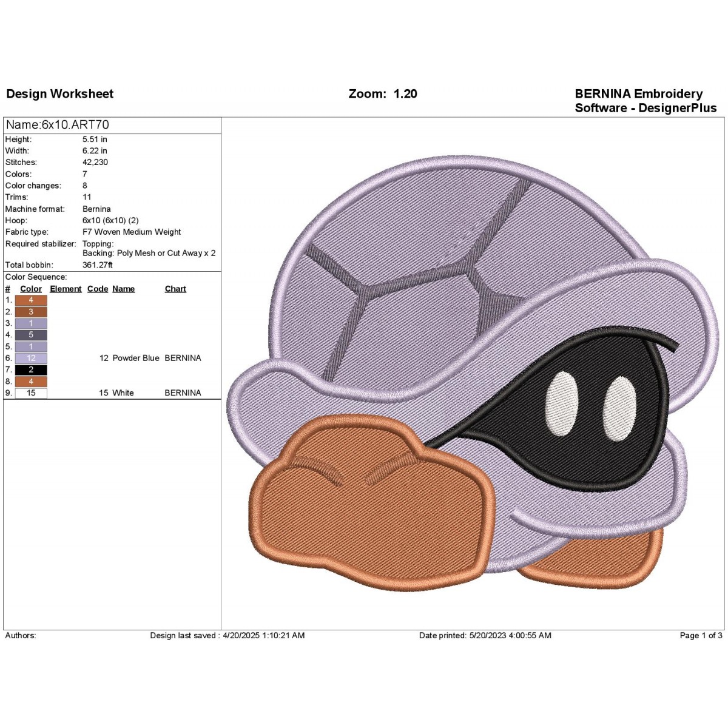Select the stitch count 42,230
This screenshot has width=728, height=728.
[x=95, y=163]
